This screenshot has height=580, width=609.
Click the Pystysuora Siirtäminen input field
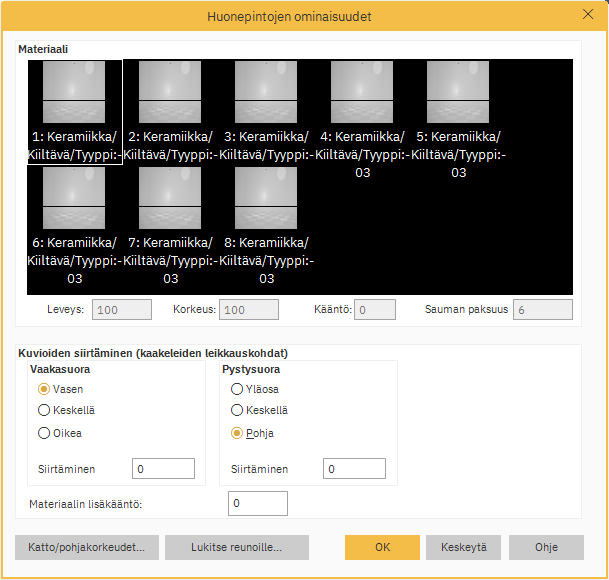coord(354,469)
